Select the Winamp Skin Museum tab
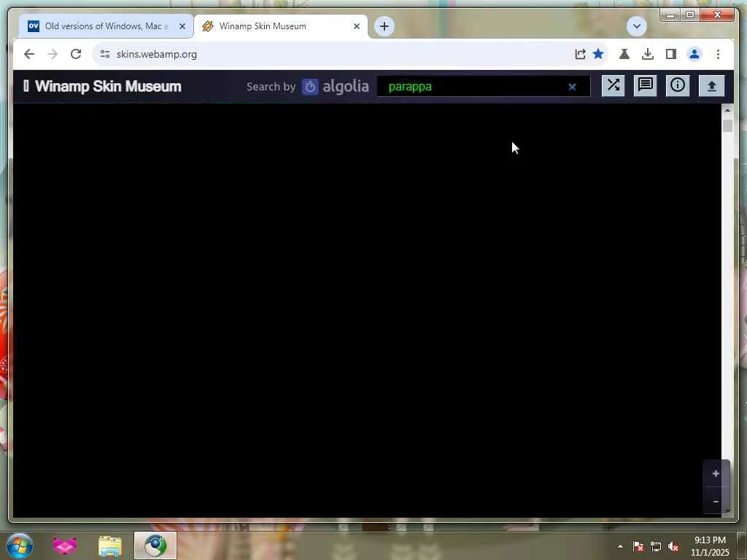Screen dimensions: 747x560 (x=281, y=26)
